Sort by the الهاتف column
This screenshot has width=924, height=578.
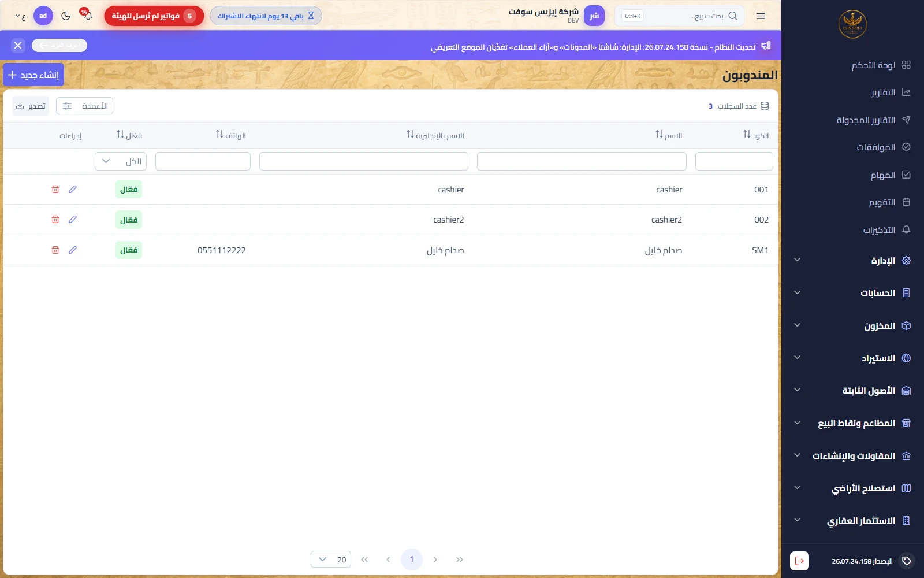click(231, 135)
